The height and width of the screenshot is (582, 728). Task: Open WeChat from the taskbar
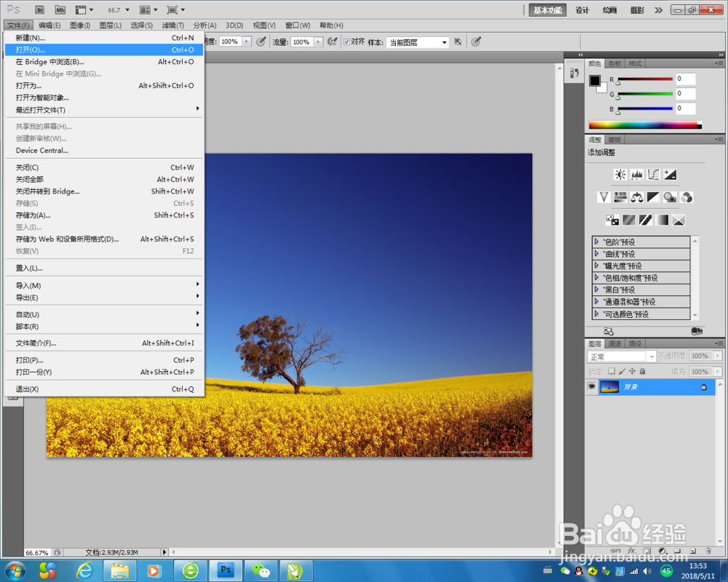261,570
